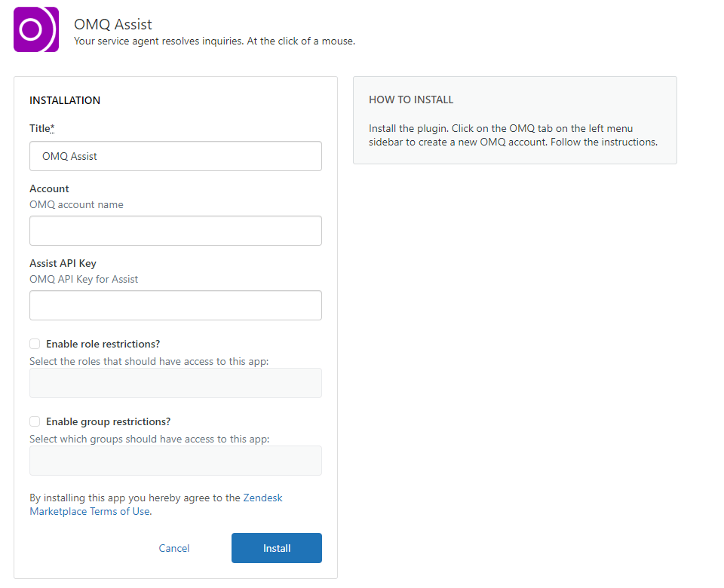Tick the group restrictions checkbox
The image size is (724, 588).
tap(35, 421)
